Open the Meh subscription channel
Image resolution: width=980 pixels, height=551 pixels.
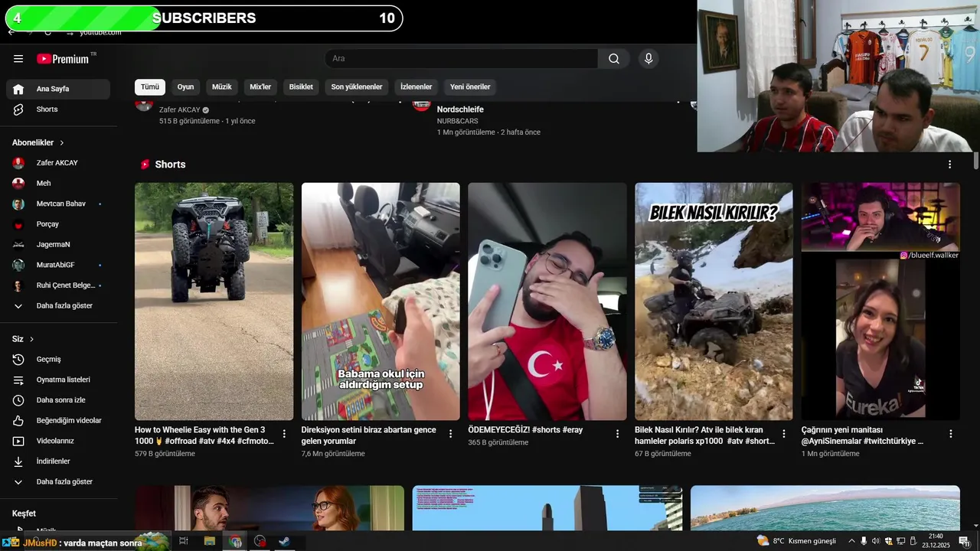(x=58, y=184)
